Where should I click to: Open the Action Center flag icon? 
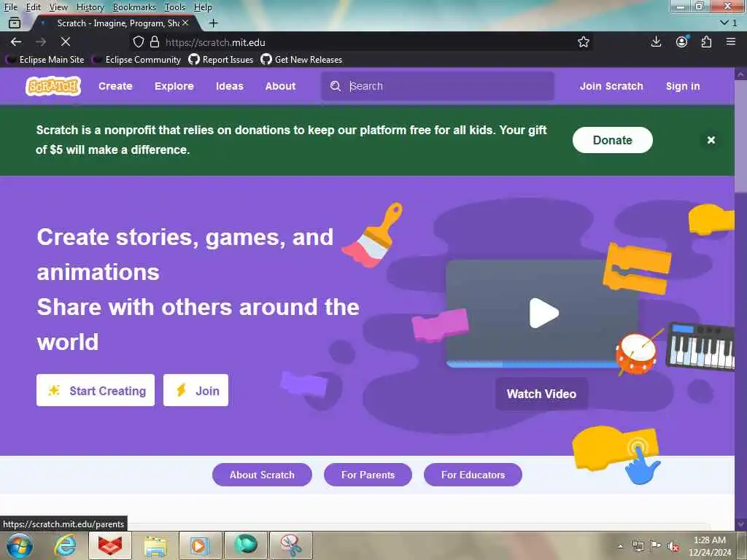click(x=656, y=546)
